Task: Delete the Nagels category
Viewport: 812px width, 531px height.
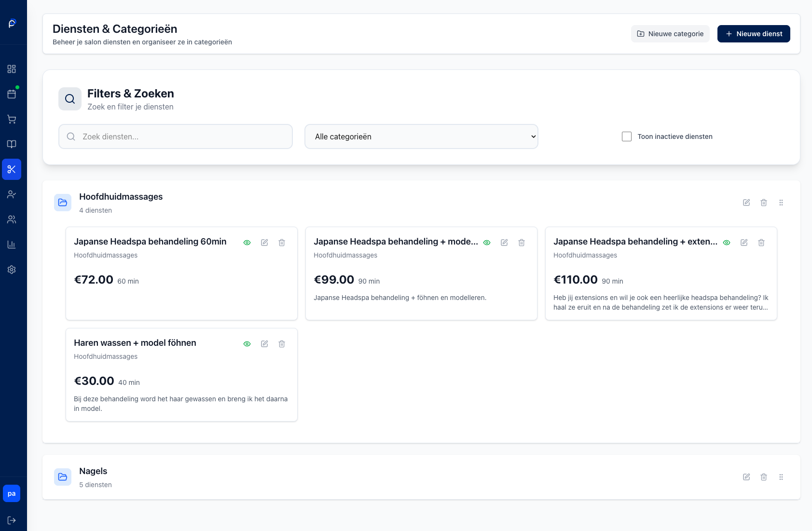Action: [764, 477]
